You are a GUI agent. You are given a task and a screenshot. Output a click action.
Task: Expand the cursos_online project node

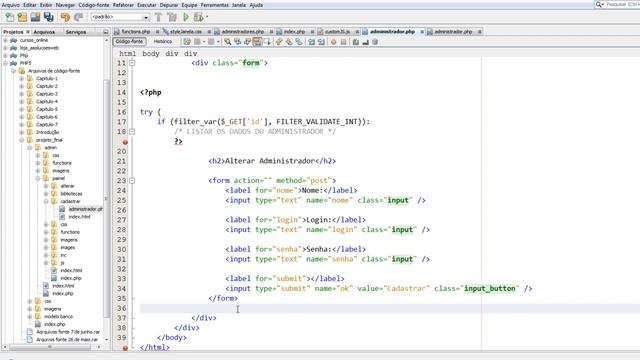(5, 40)
